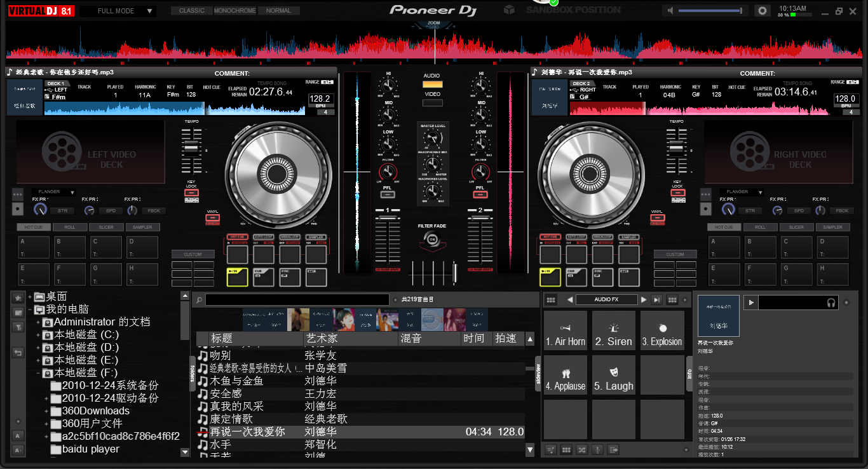
Task: Click the left deck STR effect button
Action: pos(62,210)
